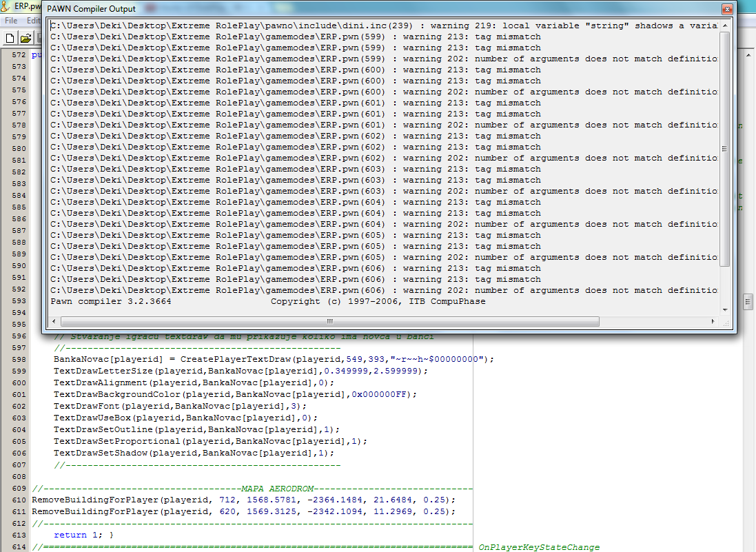Click the Open file folder icon

[x=26, y=38]
